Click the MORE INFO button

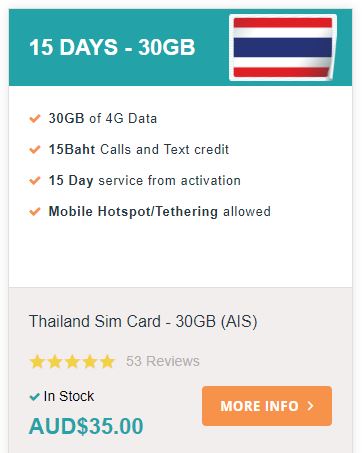click(x=267, y=406)
